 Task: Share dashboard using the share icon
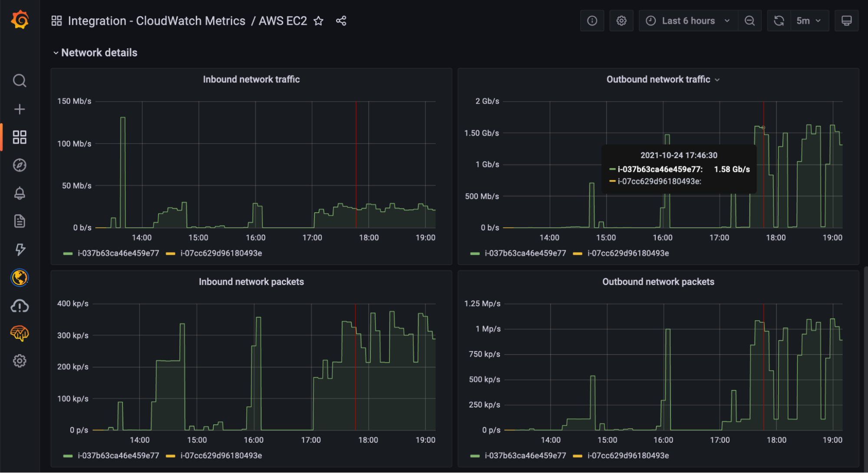(x=341, y=21)
